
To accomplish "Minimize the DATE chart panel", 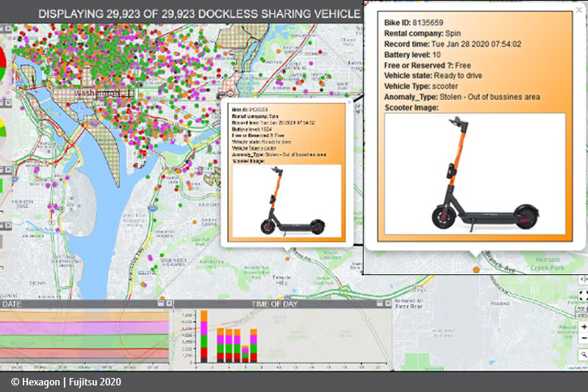I will (x=161, y=303).
